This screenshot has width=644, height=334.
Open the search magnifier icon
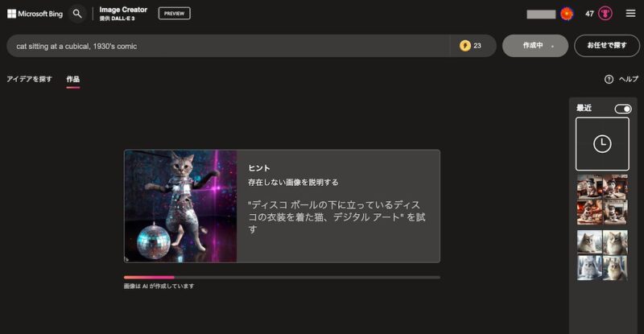[77, 14]
